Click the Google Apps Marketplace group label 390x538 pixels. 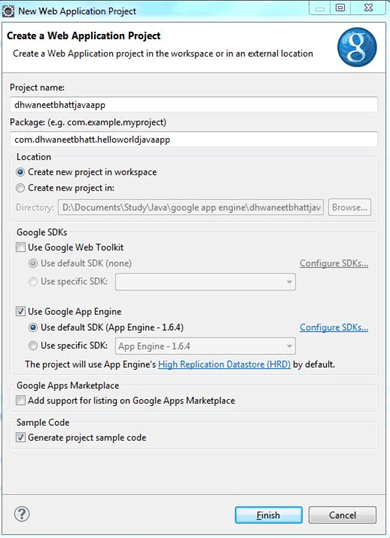point(68,385)
